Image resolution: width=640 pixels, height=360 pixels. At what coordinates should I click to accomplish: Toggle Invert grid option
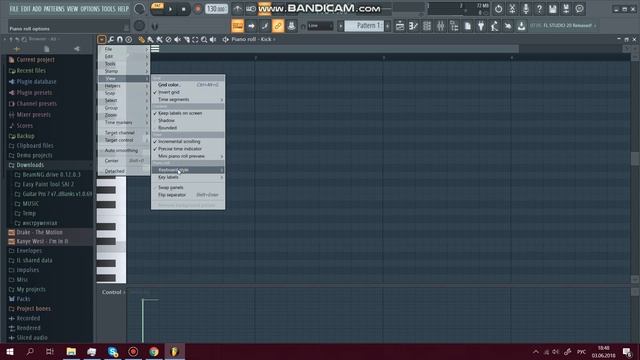188,92
